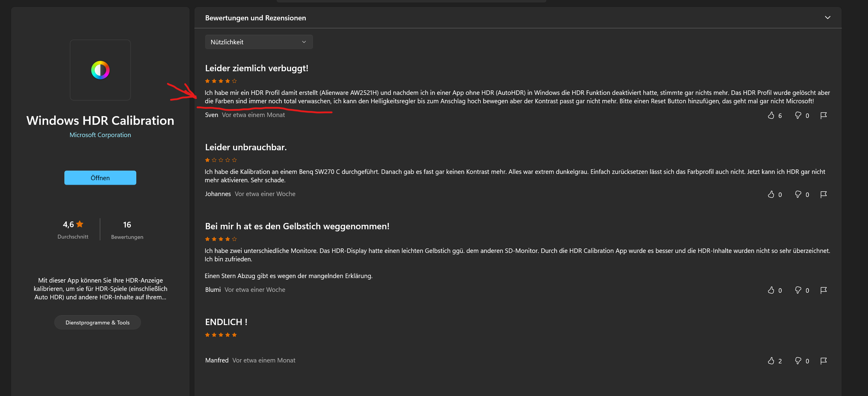The height and width of the screenshot is (396, 868).
Task: Like Sven's review with thumbs up
Action: [x=771, y=116]
